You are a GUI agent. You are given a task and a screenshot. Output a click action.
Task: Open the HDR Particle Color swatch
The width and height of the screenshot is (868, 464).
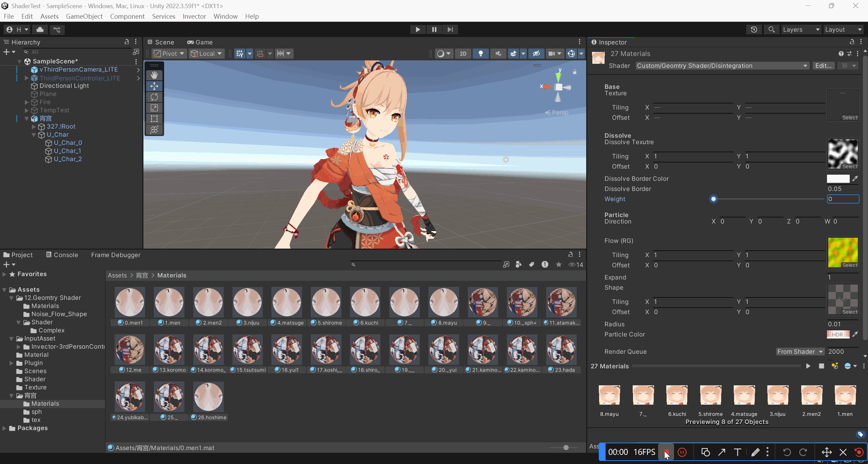(838, 334)
